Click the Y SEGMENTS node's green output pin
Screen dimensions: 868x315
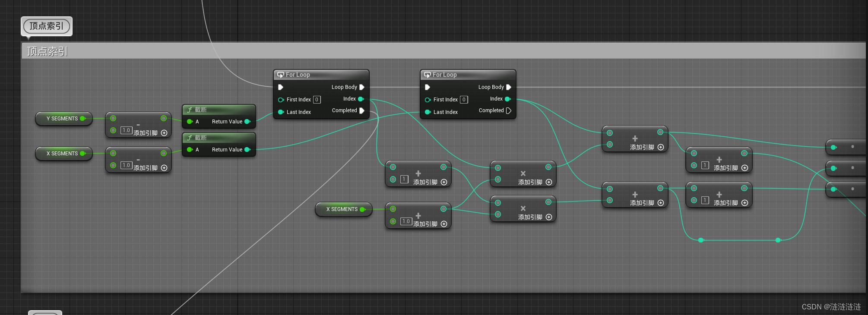click(83, 118)
